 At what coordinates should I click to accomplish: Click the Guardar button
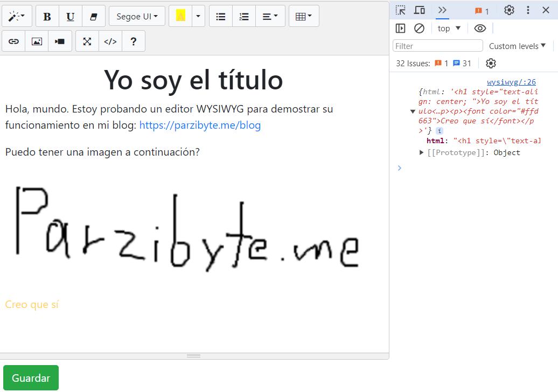(x=31, y=378)
